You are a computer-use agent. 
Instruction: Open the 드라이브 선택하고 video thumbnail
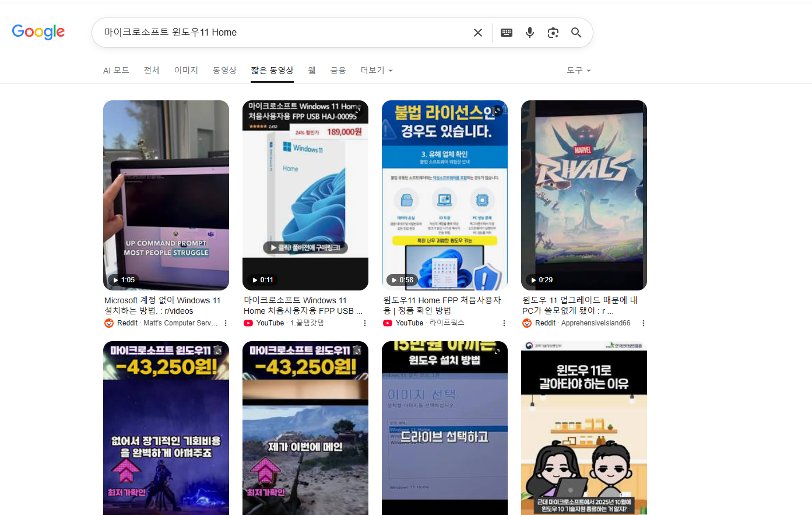(445, 428)
